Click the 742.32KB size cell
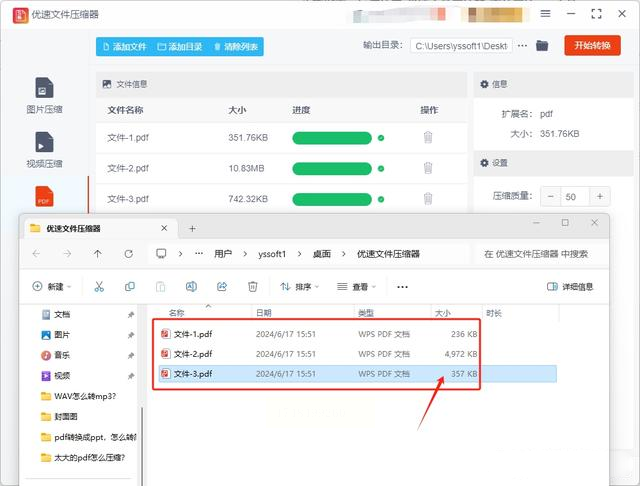 pyautogui.click(x=248, y=199)
